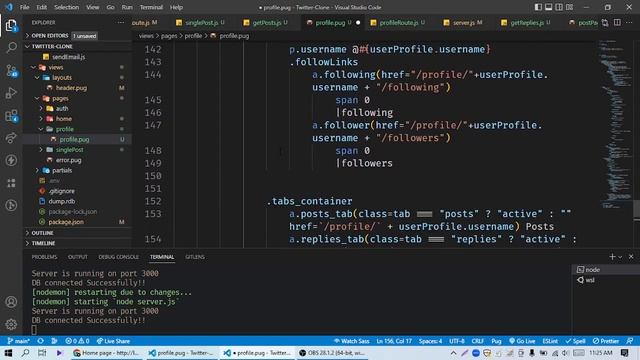
Task: Click the synchronize changes icon in status bar
Action: click(40, 341)
